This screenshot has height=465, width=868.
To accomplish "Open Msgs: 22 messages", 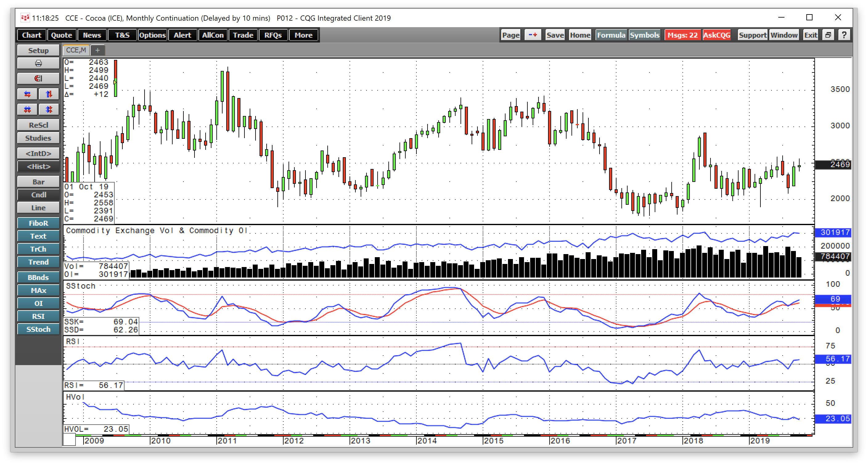I will point(682,35).
